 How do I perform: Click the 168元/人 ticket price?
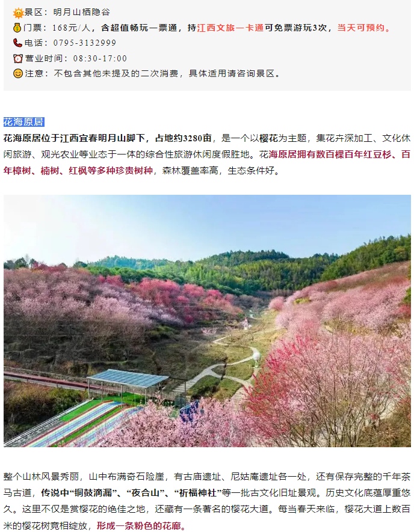[72, 28]
